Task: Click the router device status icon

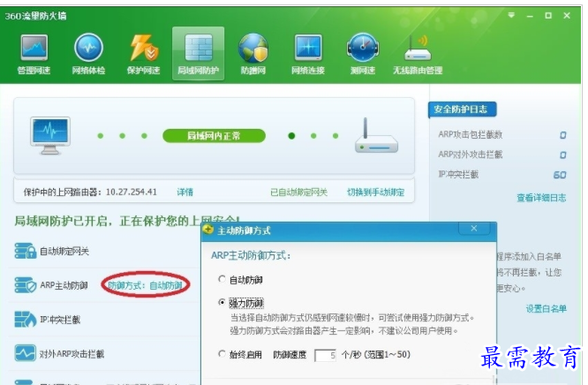Action: (x=376, y=135)
